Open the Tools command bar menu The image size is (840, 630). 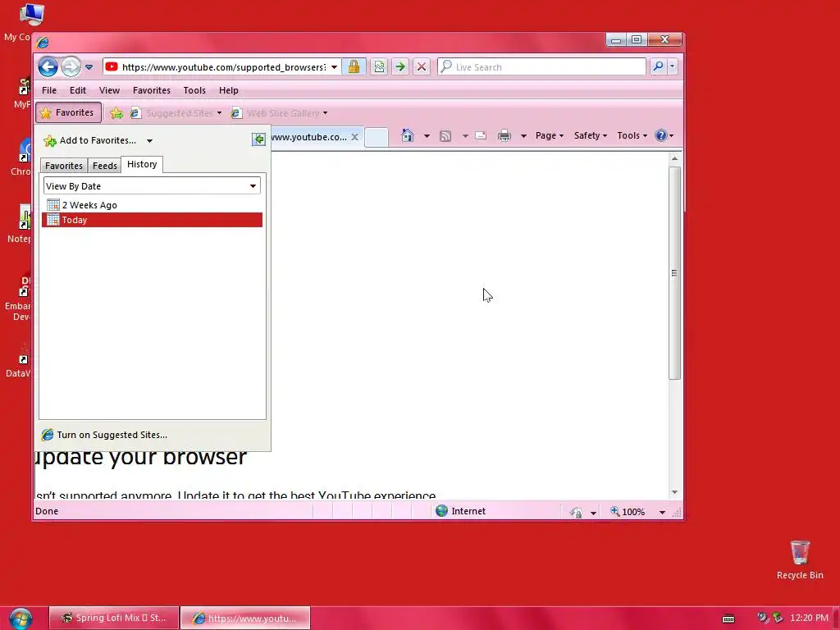tap(632, 135)
